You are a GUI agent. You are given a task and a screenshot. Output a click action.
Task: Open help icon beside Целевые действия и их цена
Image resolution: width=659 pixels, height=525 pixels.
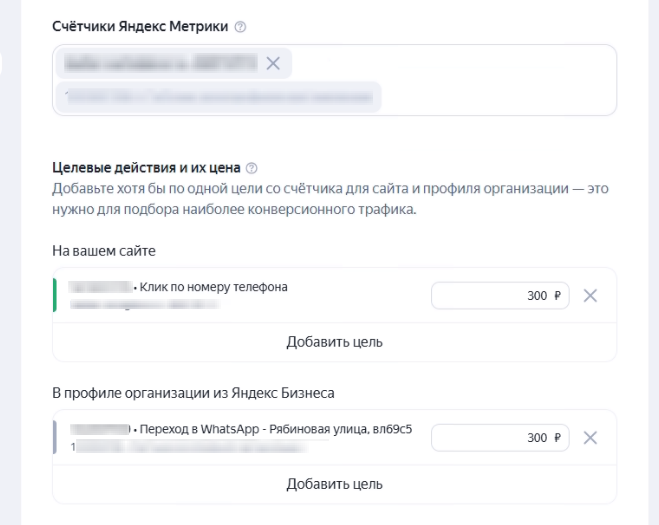[x=251, y=168]
